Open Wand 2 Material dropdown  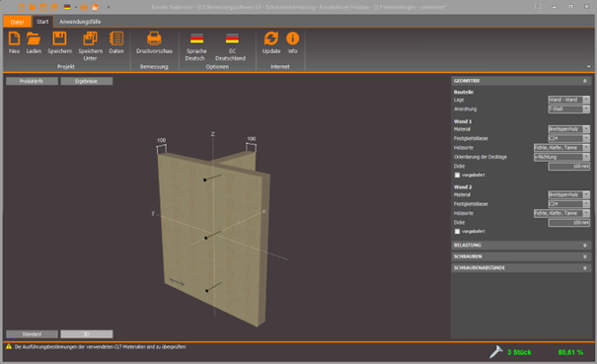tap(568, 194)
